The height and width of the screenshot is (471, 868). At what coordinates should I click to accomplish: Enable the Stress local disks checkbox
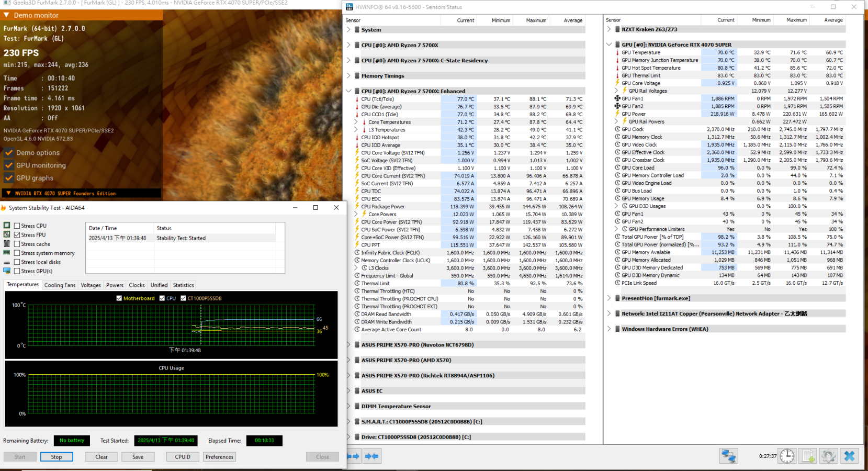pyautogui.click(x=17, y=262)
